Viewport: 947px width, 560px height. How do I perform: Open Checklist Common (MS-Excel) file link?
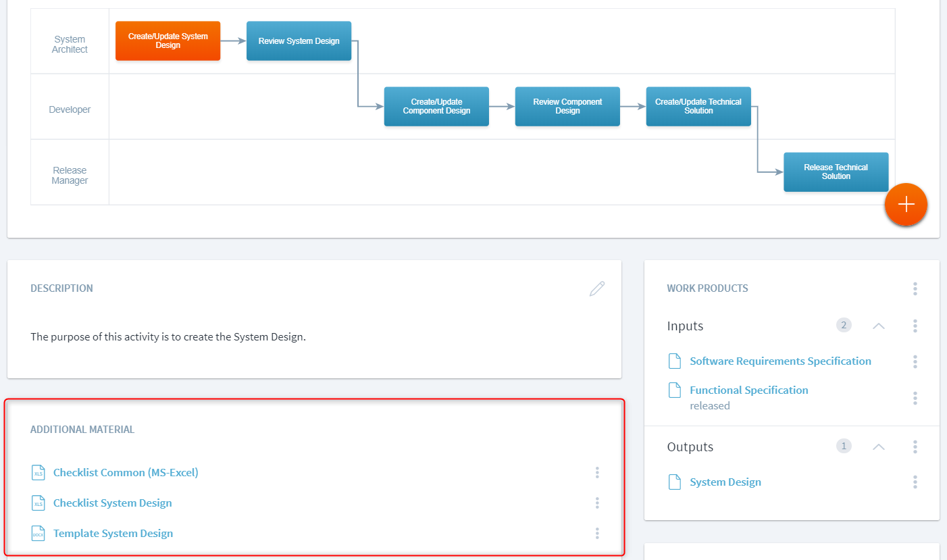pyautogui.click(x=126, y=473)
